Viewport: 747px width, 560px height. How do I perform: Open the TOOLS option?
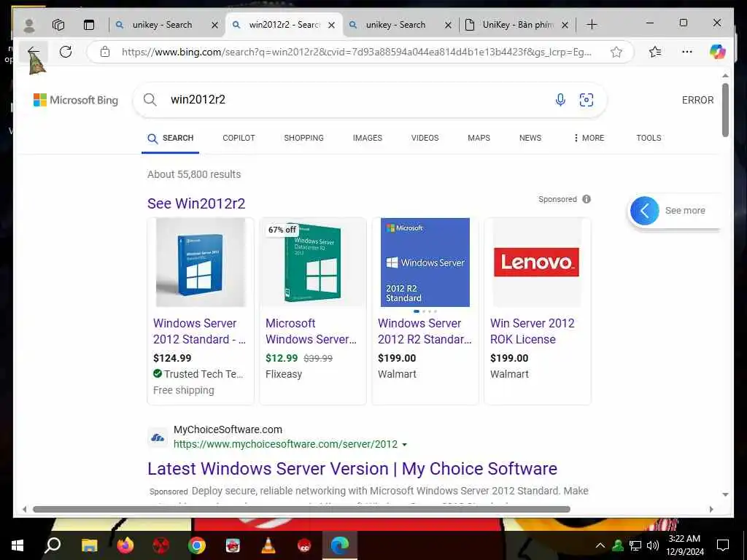tap(649, 138)
